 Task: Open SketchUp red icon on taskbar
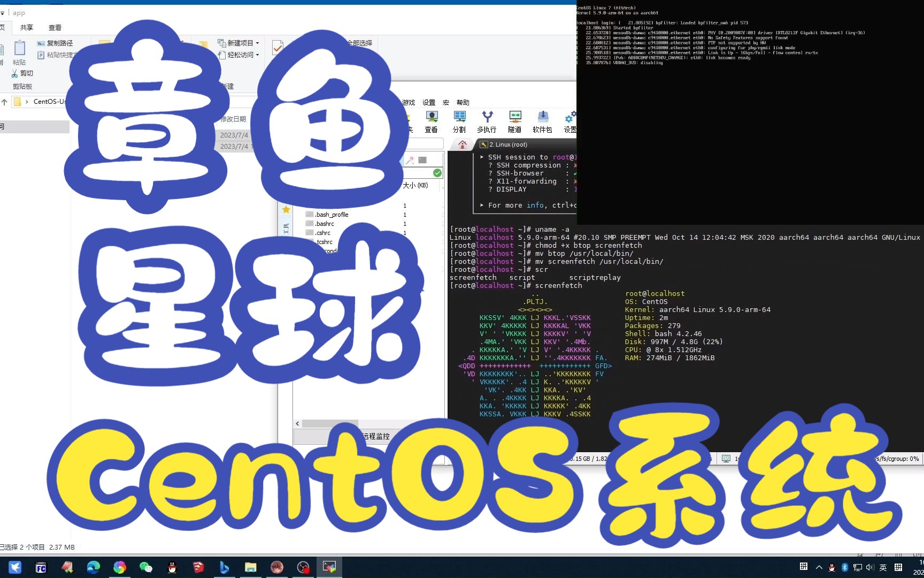[198, 567]
